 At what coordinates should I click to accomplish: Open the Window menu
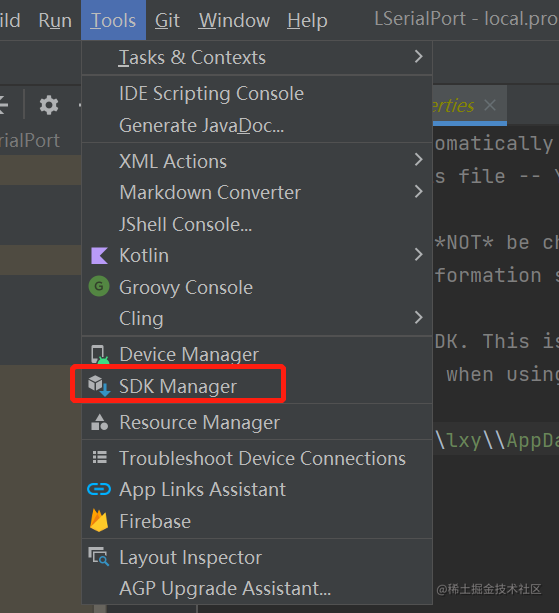pyautogui.click(x=234, y=20)
